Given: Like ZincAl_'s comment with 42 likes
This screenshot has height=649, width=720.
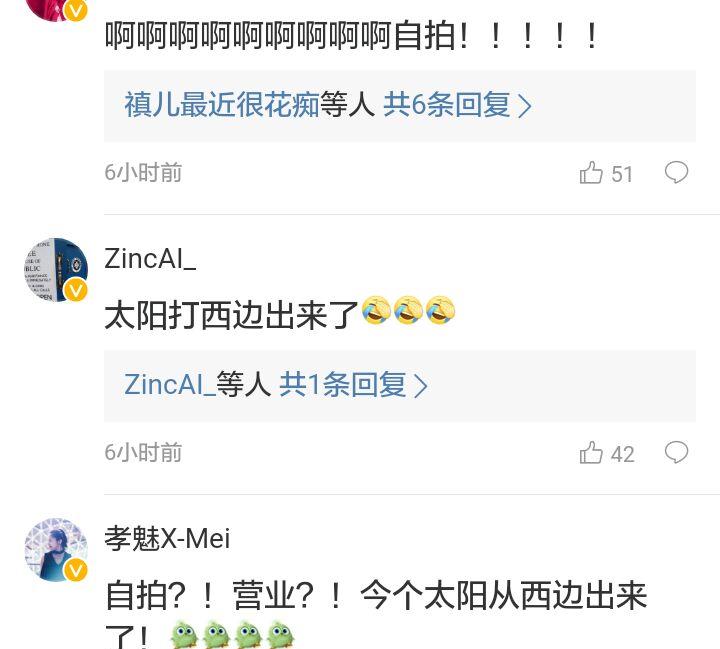Looking at the screenshot, I should (x=591, y=453).
